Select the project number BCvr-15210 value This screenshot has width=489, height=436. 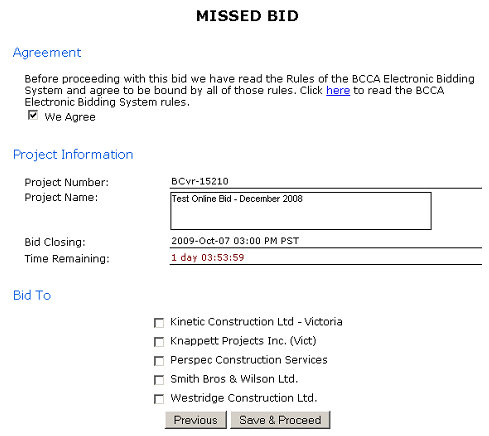200,181
